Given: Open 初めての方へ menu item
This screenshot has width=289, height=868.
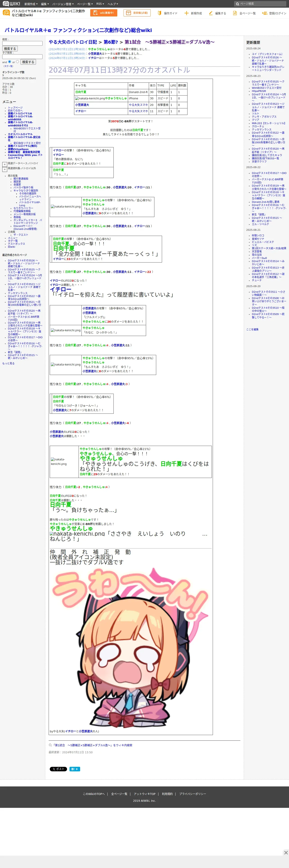Looking at the screenshot, I should coord(15,110).
